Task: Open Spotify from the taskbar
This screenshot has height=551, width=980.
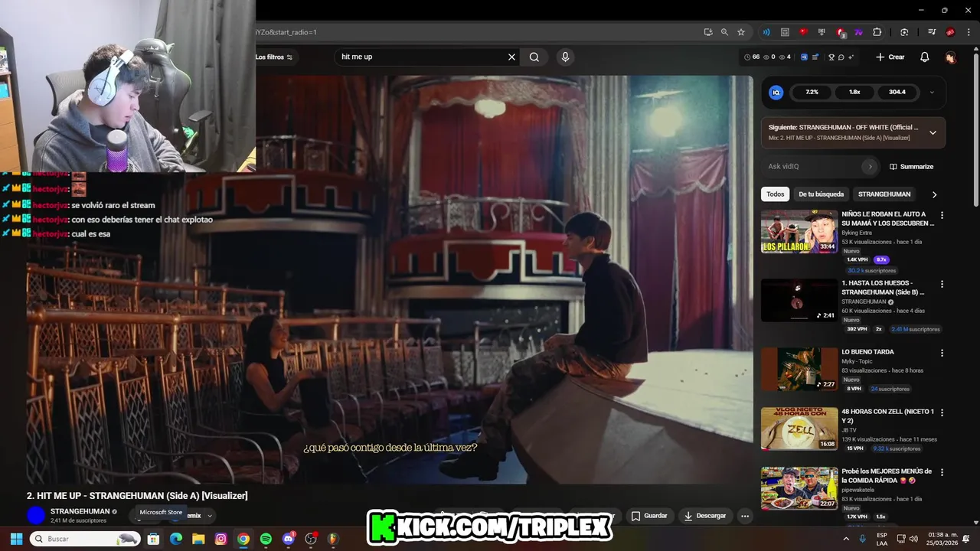Action: [266, 539]
